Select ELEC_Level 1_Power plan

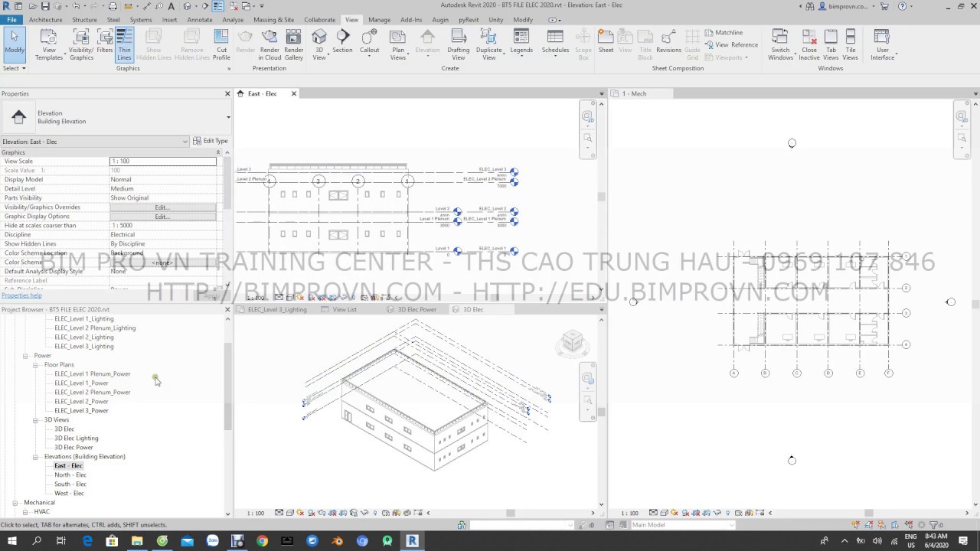point(81,383)
